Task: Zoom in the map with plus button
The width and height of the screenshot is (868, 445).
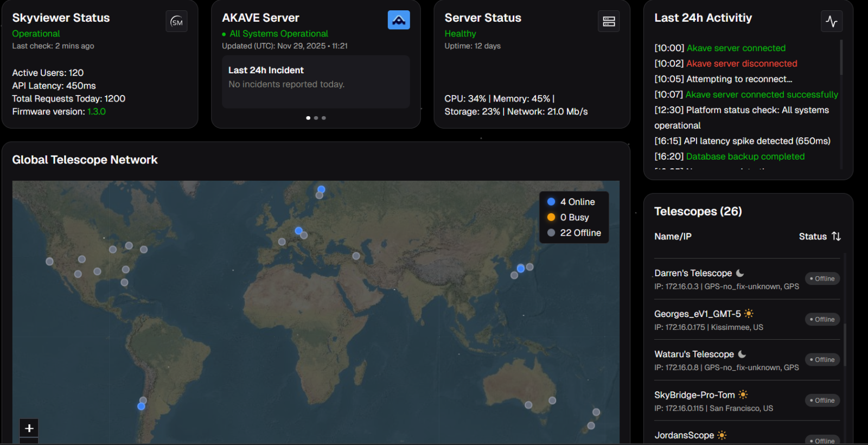Action: (29, 428)
